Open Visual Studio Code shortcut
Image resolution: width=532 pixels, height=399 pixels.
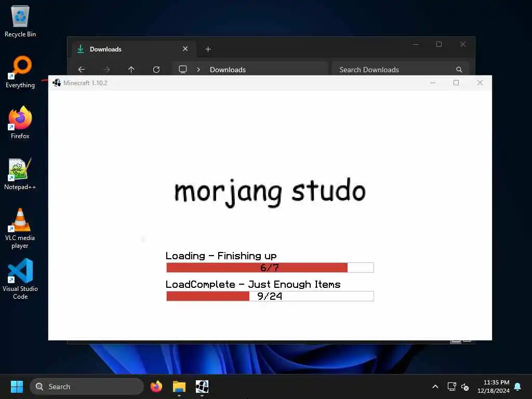[20, 279]
